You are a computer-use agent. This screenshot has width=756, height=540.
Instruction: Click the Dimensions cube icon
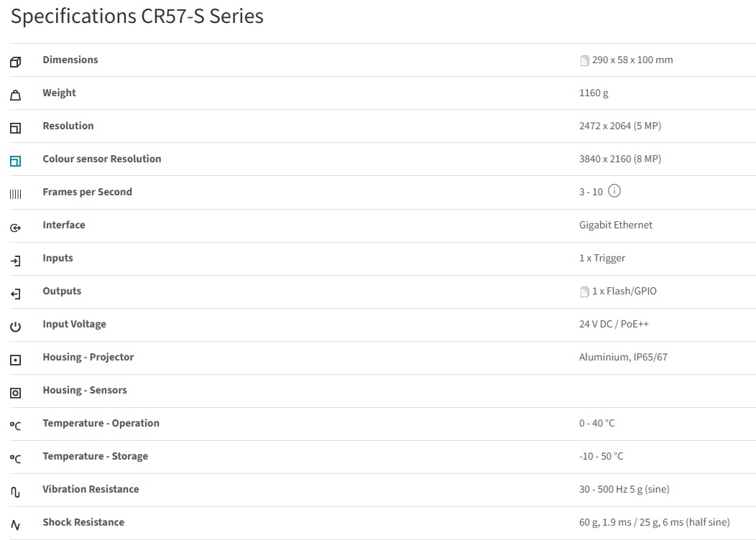pyautogui.click(x=16, y=62)
